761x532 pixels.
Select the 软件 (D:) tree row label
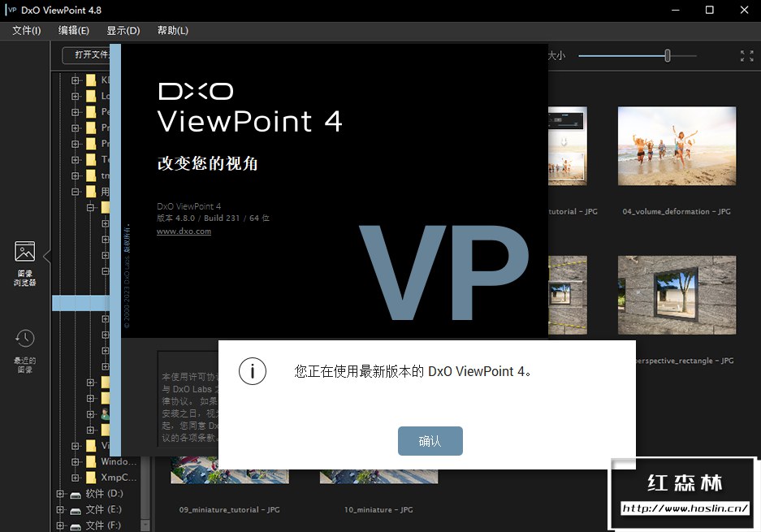tap(104, 494)
